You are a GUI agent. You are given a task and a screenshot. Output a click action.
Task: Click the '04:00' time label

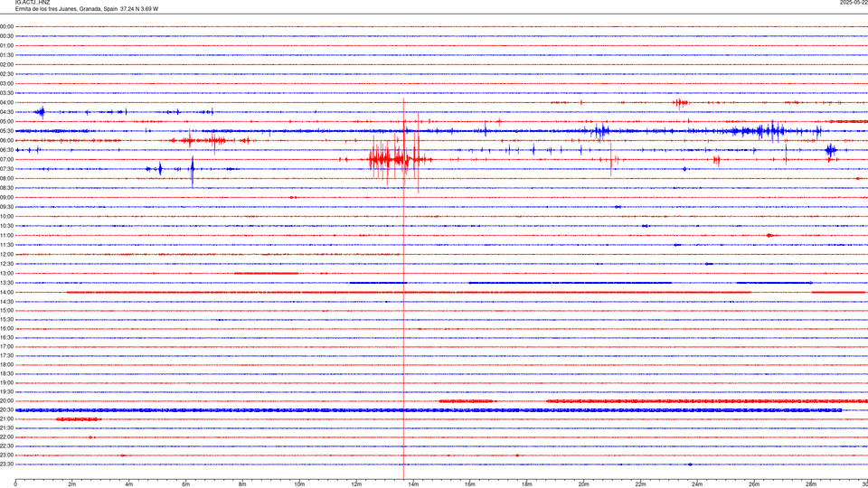(6, 102)
